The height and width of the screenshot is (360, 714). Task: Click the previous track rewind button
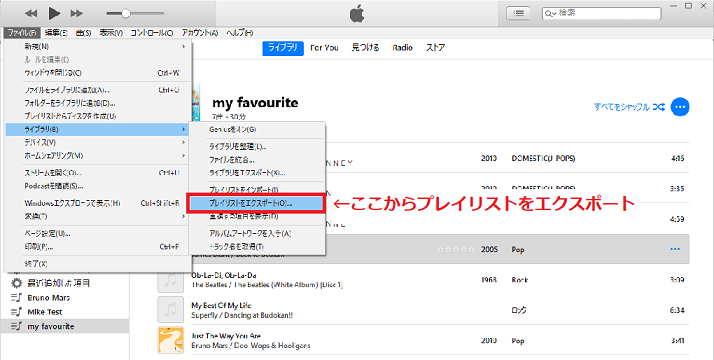click(x=31, y=14)
